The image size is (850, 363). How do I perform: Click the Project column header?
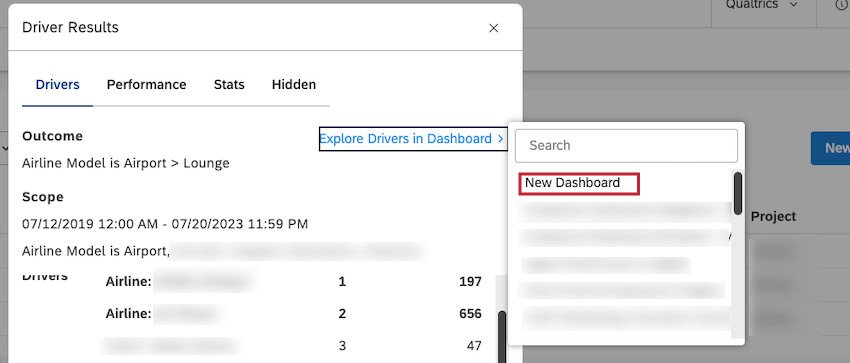click(774, 217)
